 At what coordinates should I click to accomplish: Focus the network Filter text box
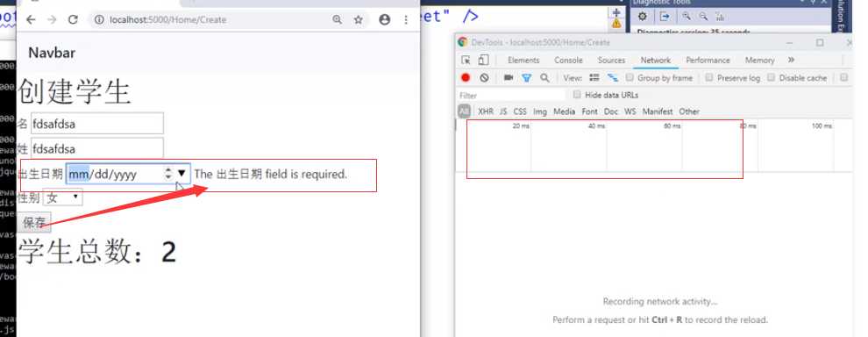click(512, 96)
